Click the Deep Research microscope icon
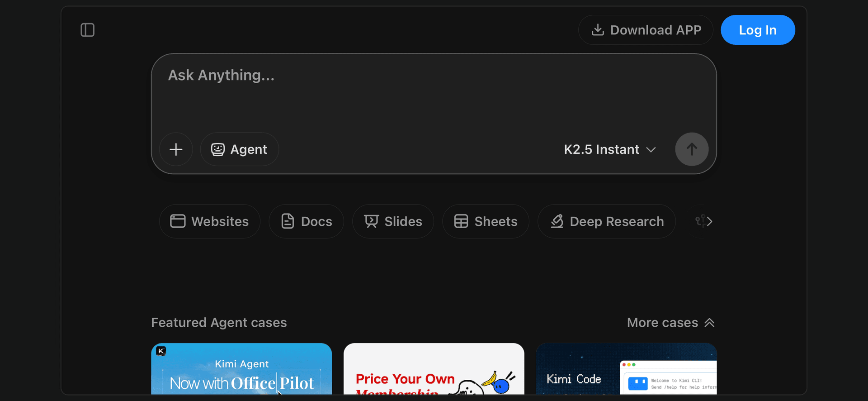 pyautogui.click(x=557, y=221)
